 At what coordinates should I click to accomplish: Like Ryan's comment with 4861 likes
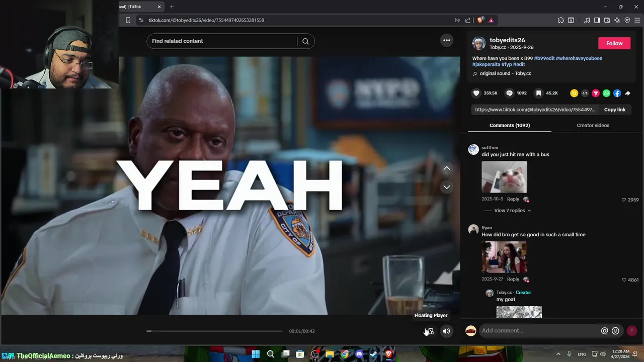pos(624,280)
